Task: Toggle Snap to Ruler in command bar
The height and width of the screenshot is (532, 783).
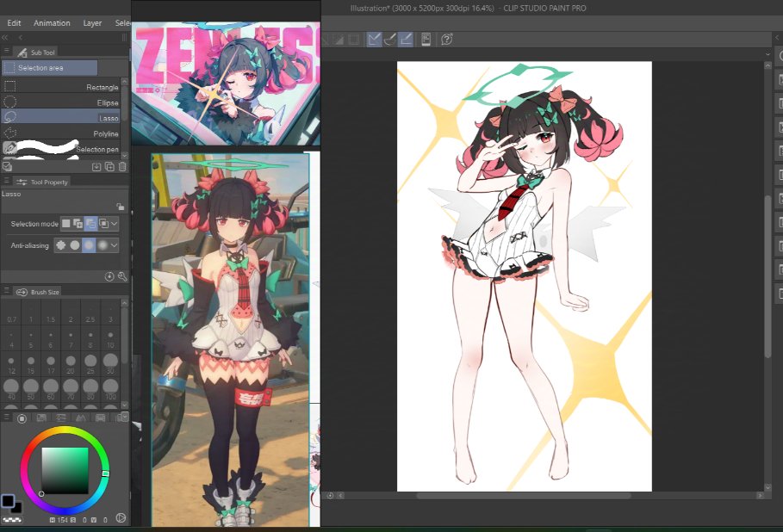Action: pyautogui.click(x=374, y=39)
